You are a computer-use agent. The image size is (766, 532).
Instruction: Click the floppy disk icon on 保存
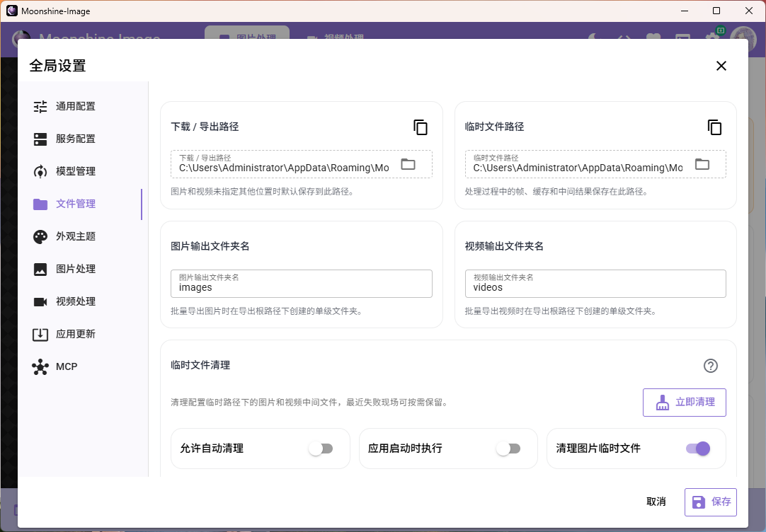[699, 502]
